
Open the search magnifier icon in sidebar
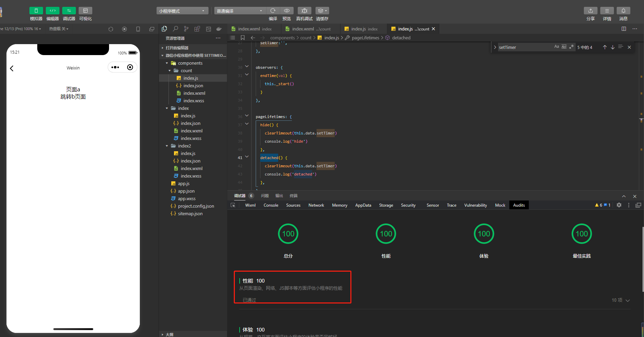click(175, 29)
